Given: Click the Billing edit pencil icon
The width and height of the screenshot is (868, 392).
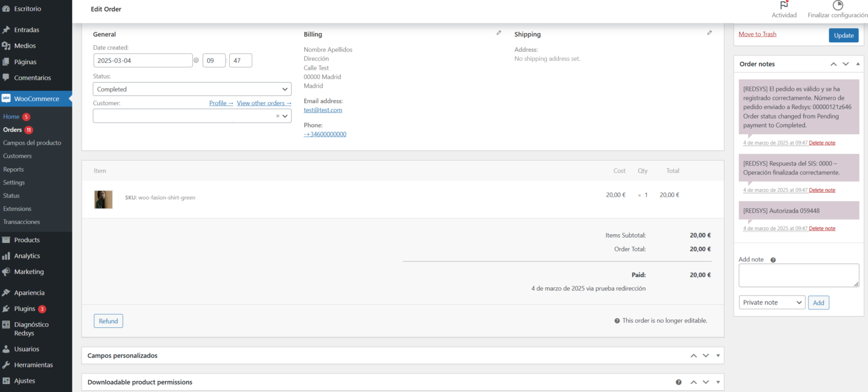Looking at the screenshot, I should [499, 33].
